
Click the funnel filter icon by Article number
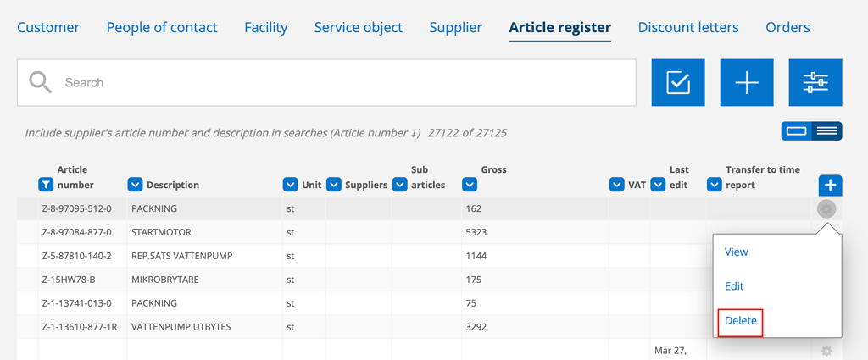(46, 185)
